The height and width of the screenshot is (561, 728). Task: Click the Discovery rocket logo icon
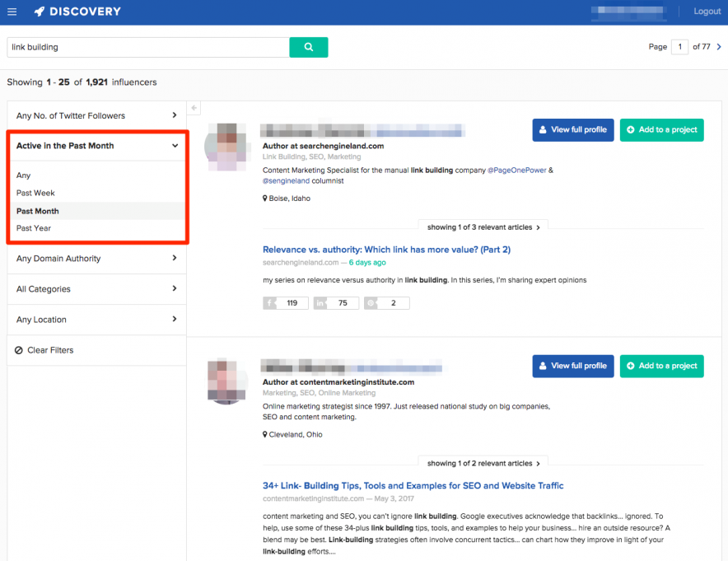pyautogui.click(x=40, y=12)
